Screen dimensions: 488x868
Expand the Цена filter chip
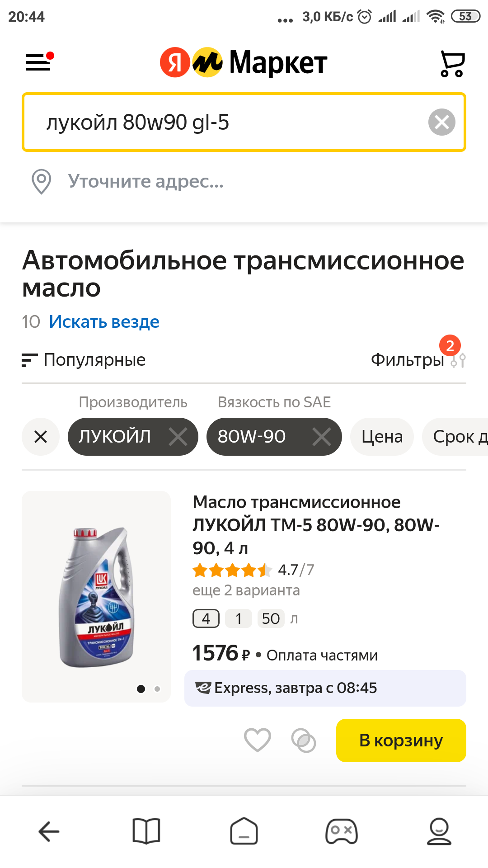click(382, 437)
